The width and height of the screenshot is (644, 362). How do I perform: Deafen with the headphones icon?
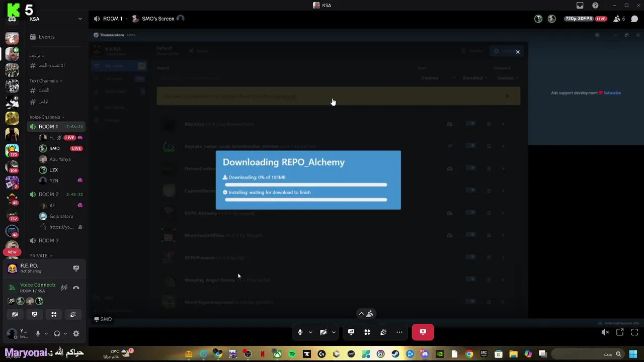coord(57,334)
